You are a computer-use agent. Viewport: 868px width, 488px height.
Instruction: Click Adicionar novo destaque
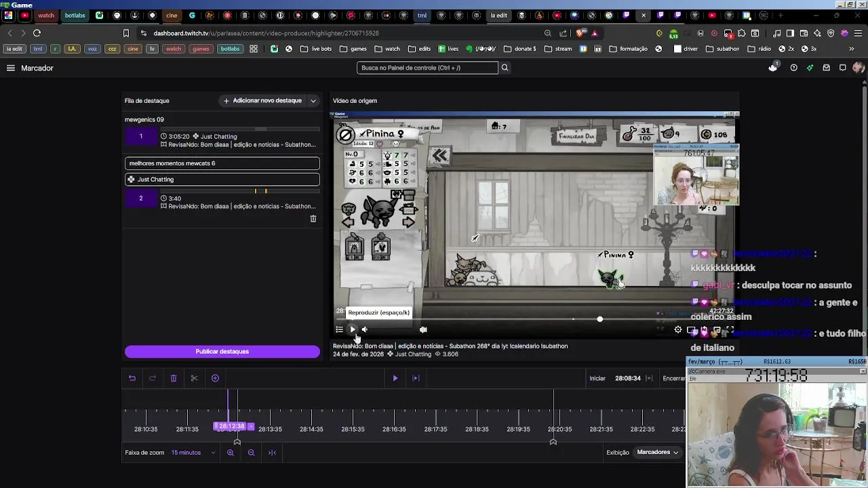click(x=262, y=100)
